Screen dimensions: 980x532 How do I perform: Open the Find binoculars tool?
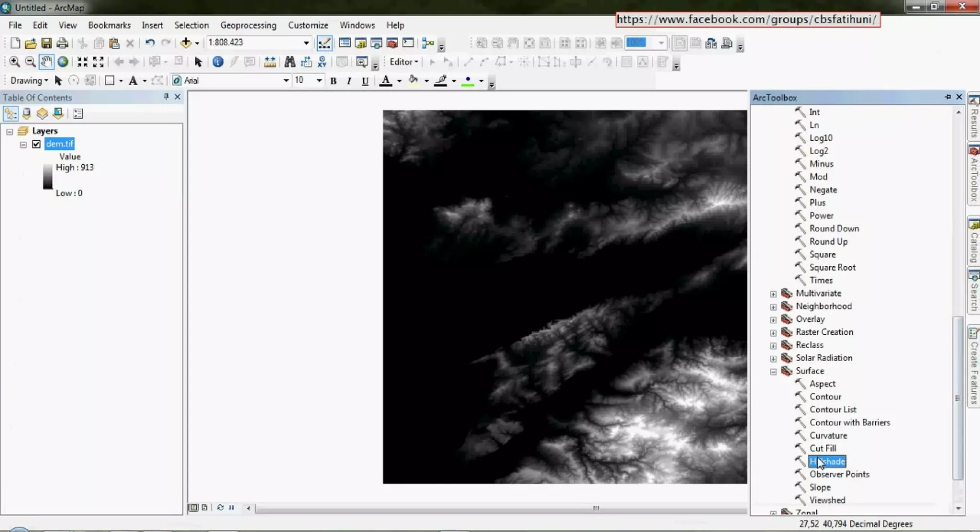[290, 62]
